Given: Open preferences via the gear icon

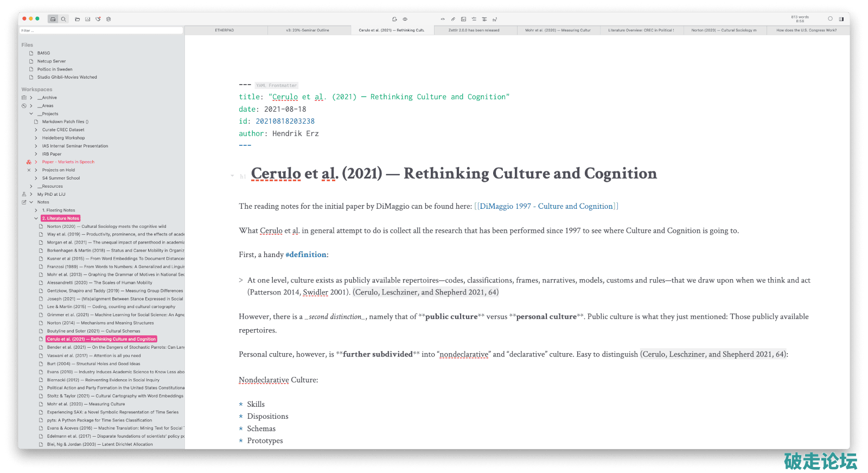Looking at the screenshot, I should pyautogui.click(x=108, y=19).
